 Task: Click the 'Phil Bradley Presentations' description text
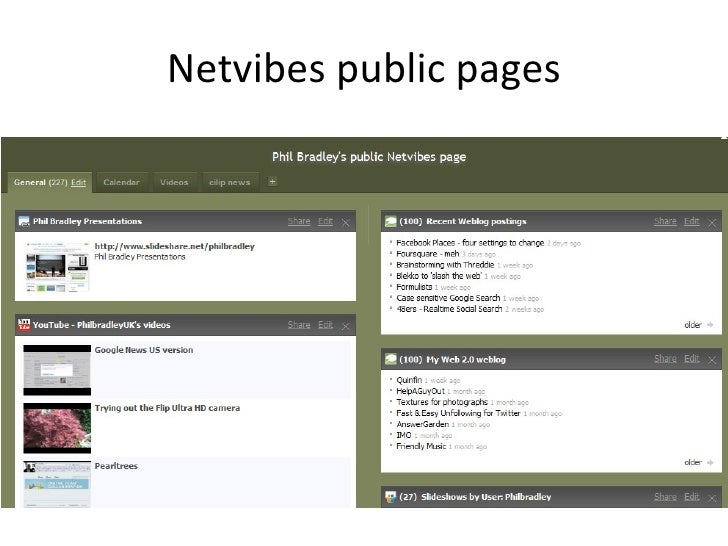pos(140,257)
